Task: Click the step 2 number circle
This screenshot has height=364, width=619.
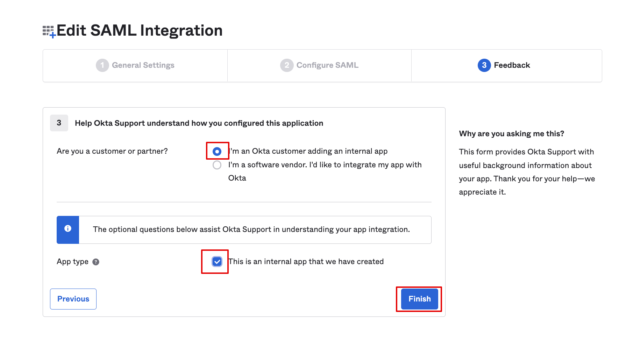Action: tap(286, 65)
